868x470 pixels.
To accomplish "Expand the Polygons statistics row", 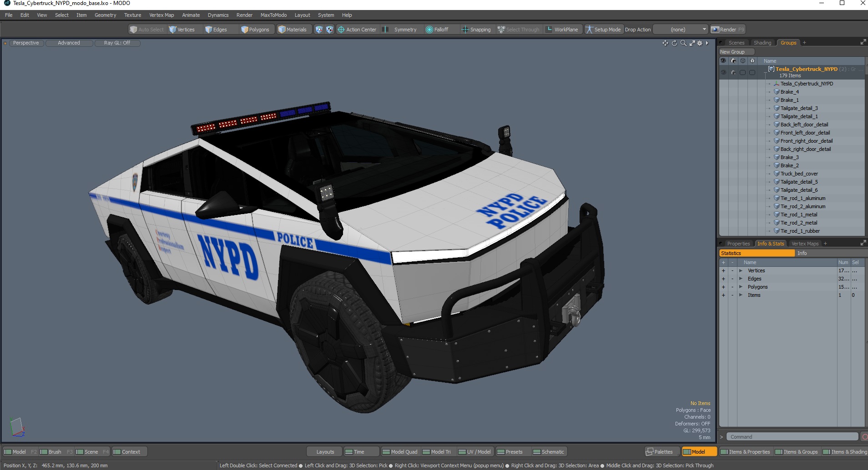I will tap(741, 287).
